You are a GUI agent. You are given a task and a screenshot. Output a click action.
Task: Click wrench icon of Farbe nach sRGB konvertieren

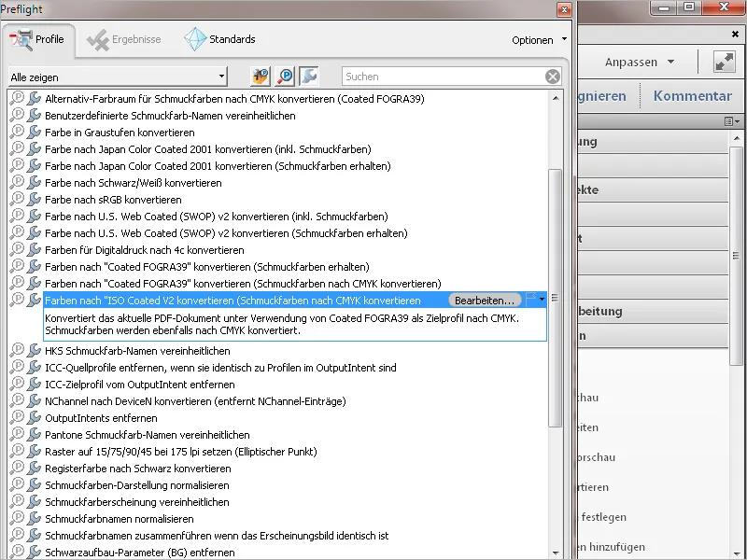coord(34,199)
